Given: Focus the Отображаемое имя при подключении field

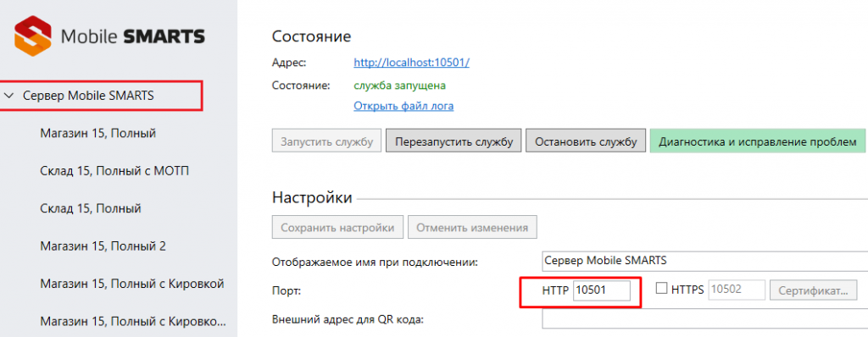Looking at the screenshot, I should 704,260.
